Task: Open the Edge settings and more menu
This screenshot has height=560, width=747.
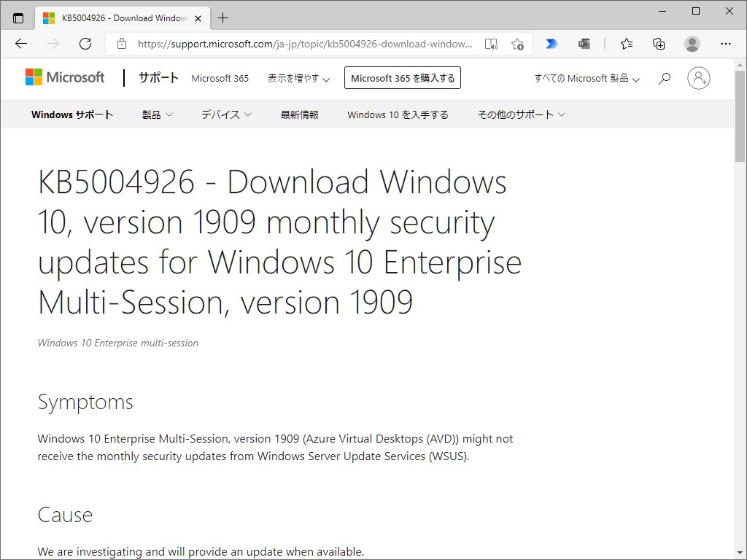Action: (726, 44)
